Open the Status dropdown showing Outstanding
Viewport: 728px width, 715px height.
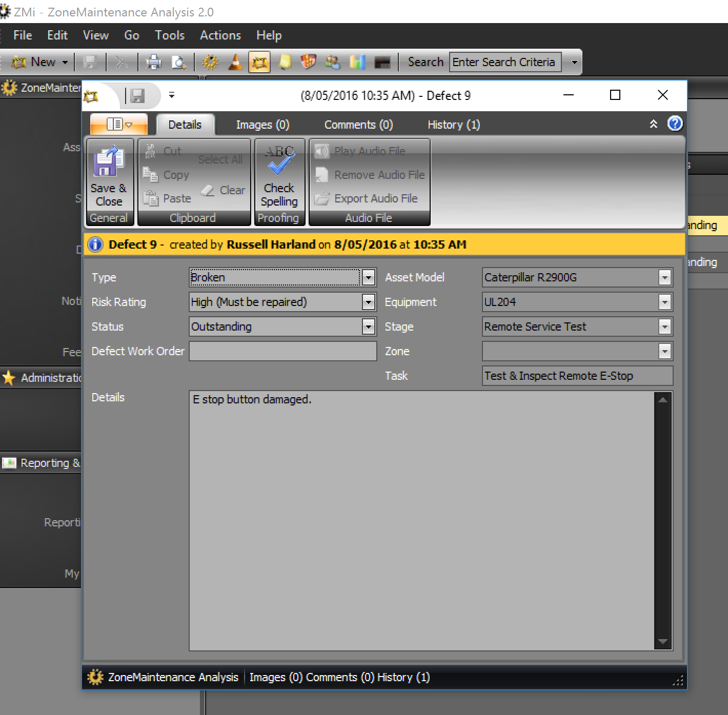coord(369,326)
